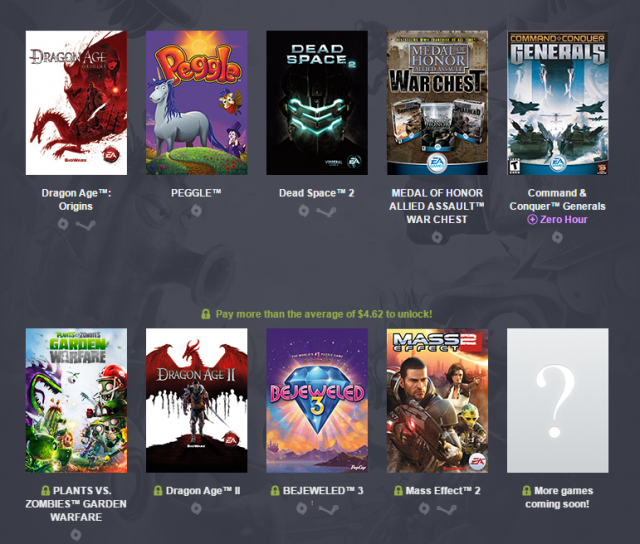Viewport: 640px width, 544px height.
Task: Expand the Zero Hour plus link
Action: pos(557,220)
